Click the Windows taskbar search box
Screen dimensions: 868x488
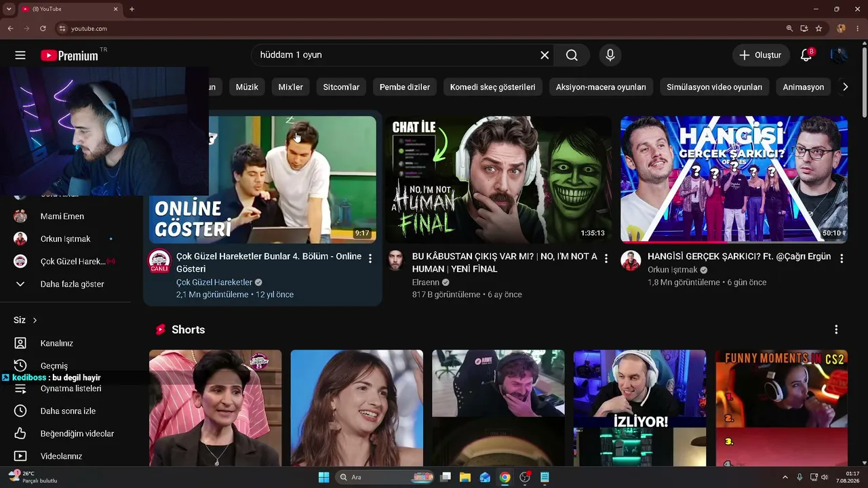[x=385, y=477]
